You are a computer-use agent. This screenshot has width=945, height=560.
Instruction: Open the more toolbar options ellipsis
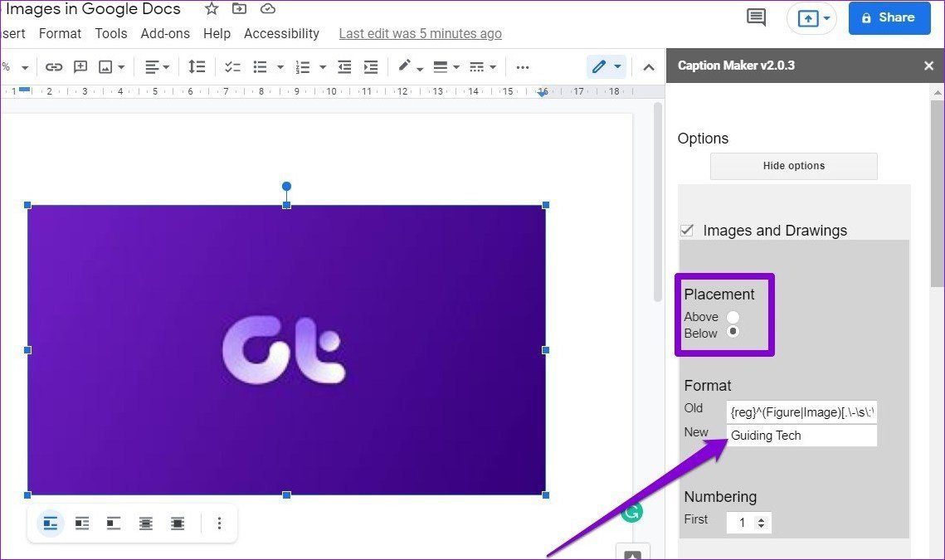tap(523, 67)
